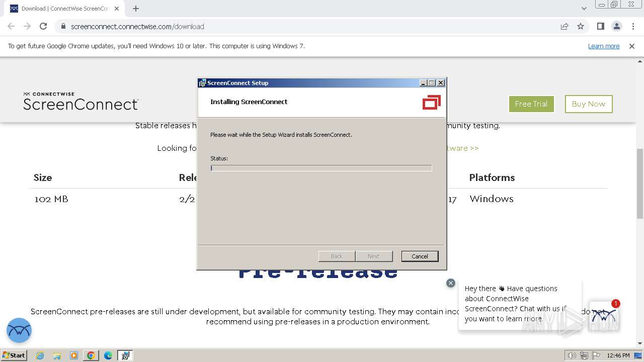
Task: Close the chat greeting bubble
Action: [451, 283]
